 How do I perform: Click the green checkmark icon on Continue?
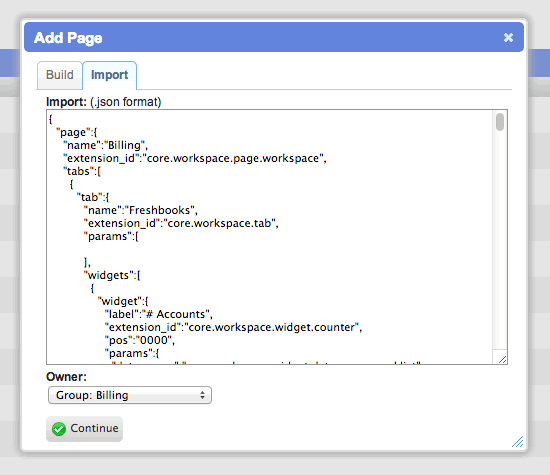(59, 429)
